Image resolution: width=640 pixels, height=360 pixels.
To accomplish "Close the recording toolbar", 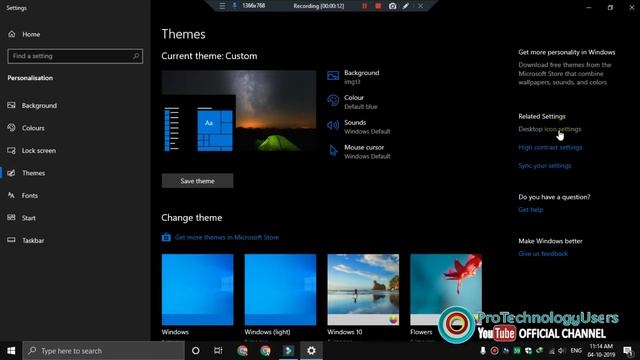I will (x=420, y=6).
